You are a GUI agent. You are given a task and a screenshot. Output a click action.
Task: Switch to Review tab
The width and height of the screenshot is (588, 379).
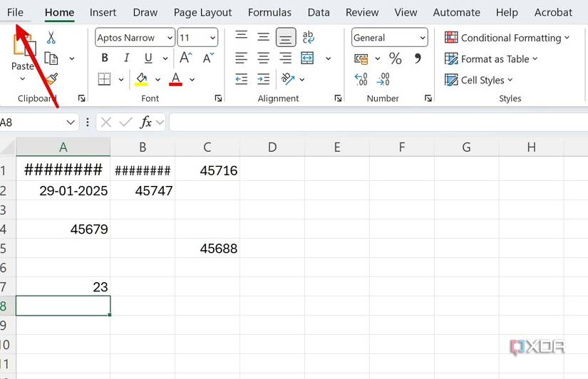pyautogui.click(x=362, y=12)
